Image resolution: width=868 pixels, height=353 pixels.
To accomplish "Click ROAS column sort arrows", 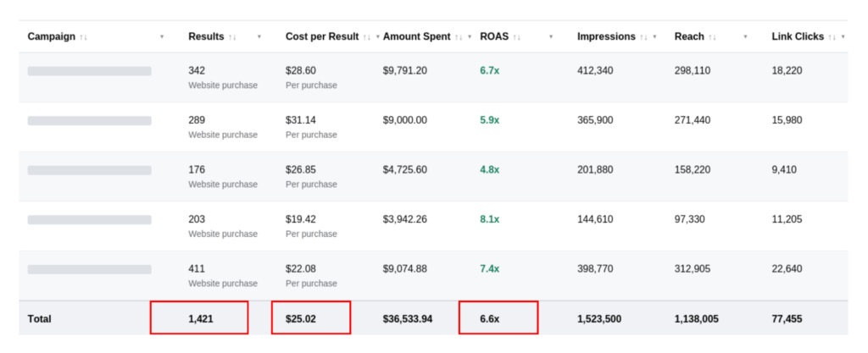I will coord(517,37).
